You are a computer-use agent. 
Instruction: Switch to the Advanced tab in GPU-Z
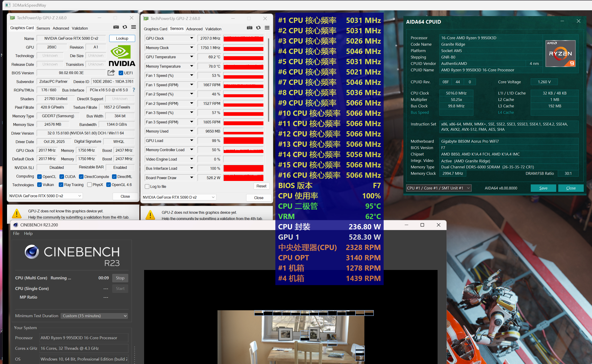pyautogui.click(x=61, y=28)
